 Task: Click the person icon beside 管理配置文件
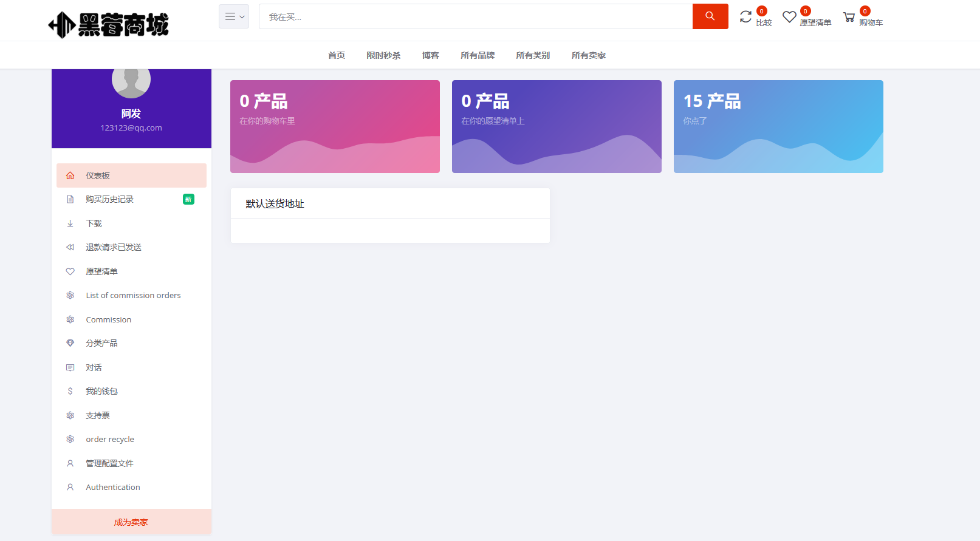[70, 463]
